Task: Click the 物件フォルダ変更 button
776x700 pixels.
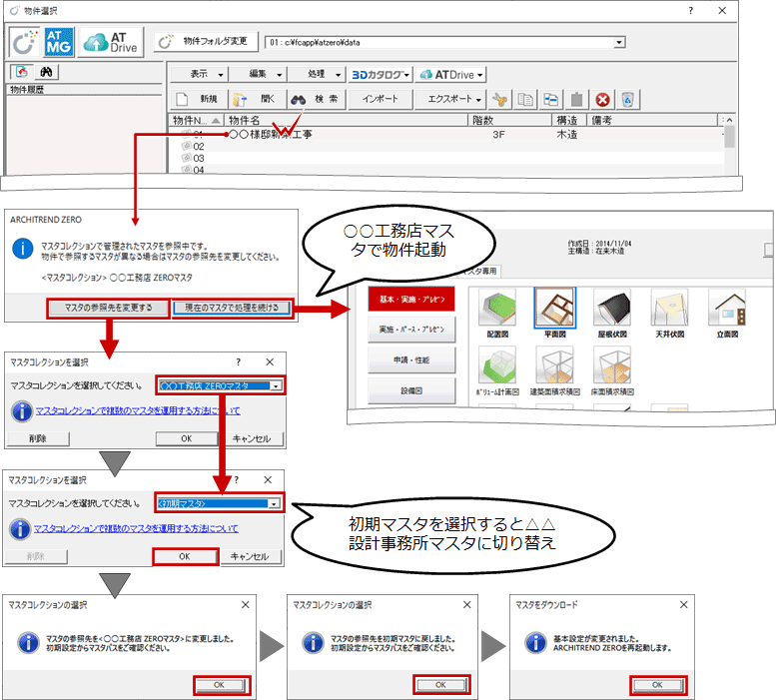Action: 206,42
